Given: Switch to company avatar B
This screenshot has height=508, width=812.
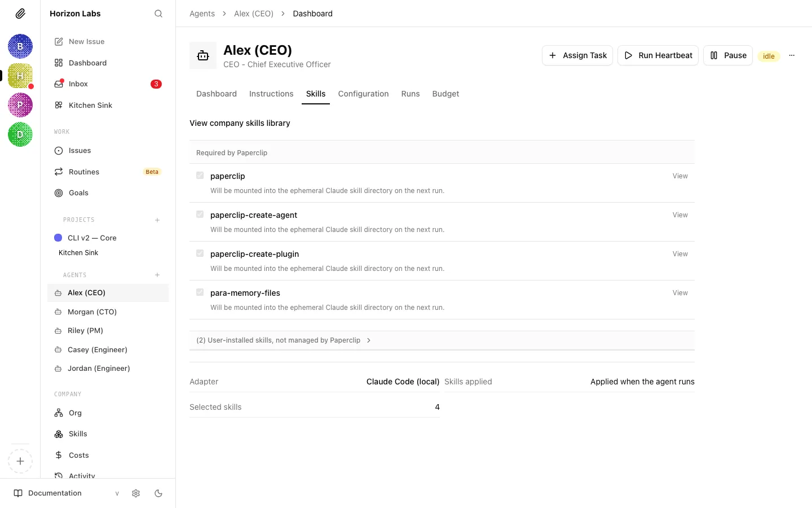Looking at the screenshot, I should point(20,46).
